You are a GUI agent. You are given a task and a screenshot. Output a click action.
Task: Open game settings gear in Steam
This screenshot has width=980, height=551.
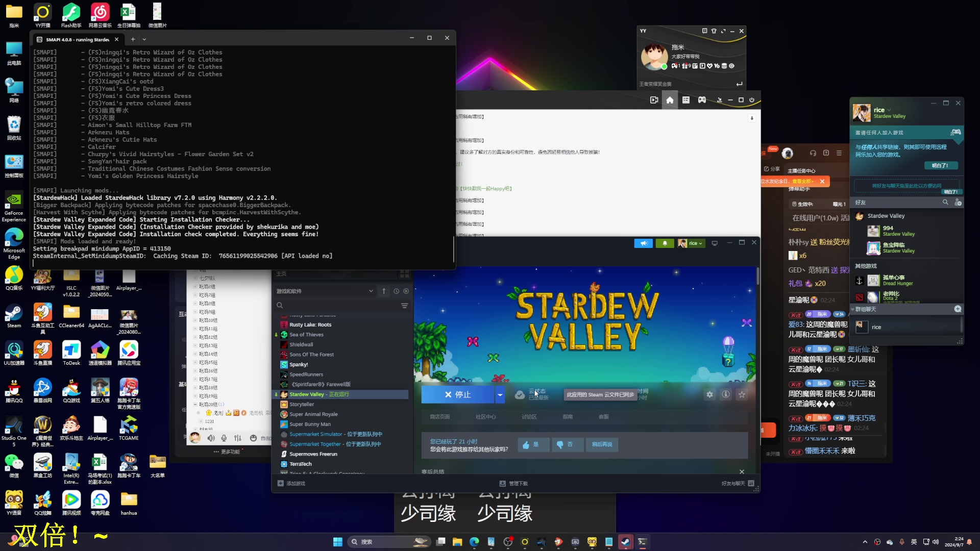(709, 394)
